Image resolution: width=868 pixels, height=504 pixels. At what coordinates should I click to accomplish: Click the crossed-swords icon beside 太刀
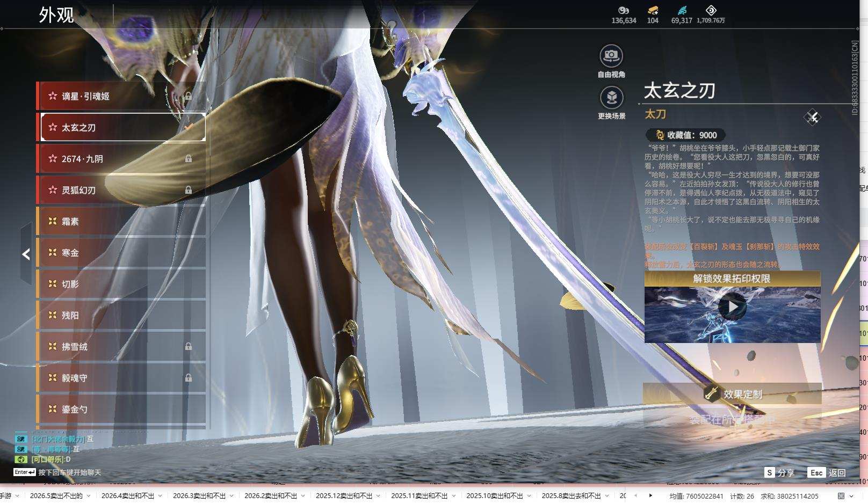[x=812, y=117]
